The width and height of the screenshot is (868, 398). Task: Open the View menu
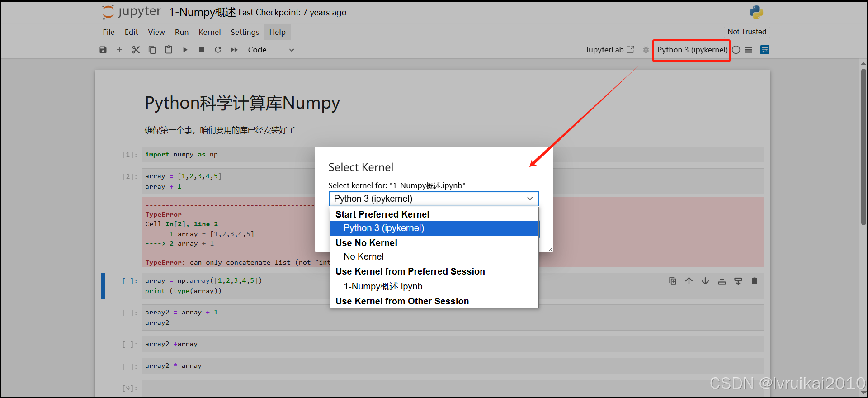(x=156, y=32)
